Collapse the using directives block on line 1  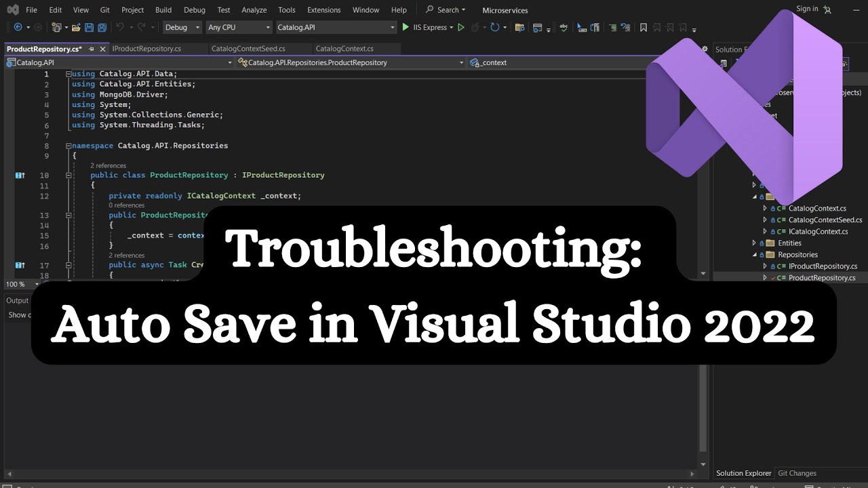coord(68,74)
